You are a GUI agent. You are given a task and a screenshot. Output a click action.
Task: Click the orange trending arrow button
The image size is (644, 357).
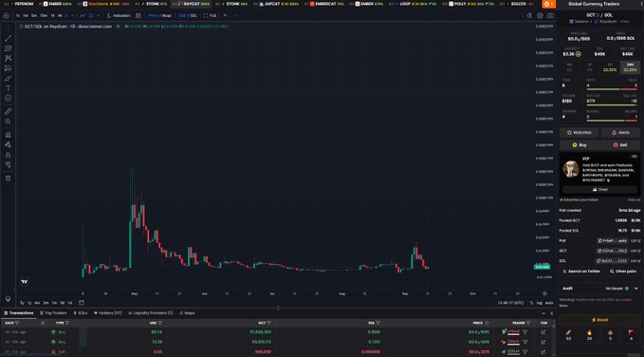549,4
